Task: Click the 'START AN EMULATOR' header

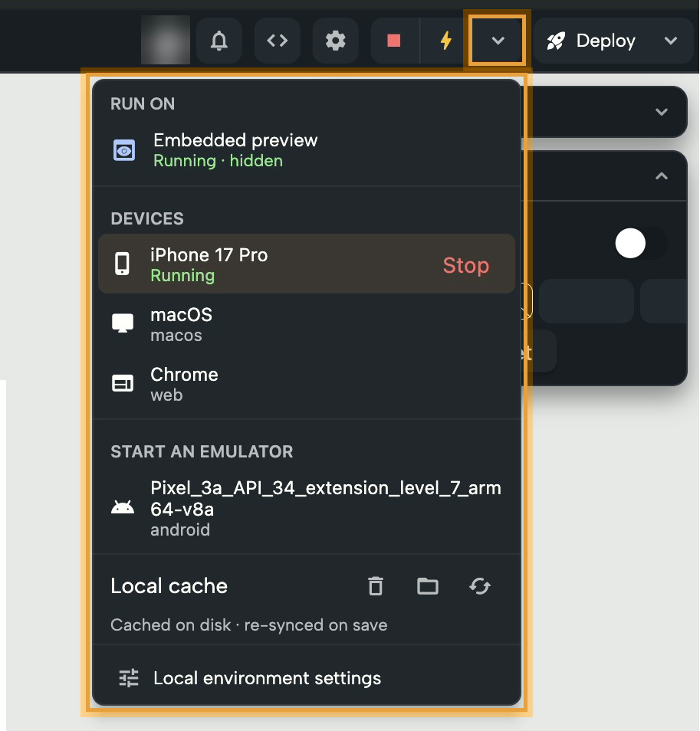Action: tap(202, 451)
